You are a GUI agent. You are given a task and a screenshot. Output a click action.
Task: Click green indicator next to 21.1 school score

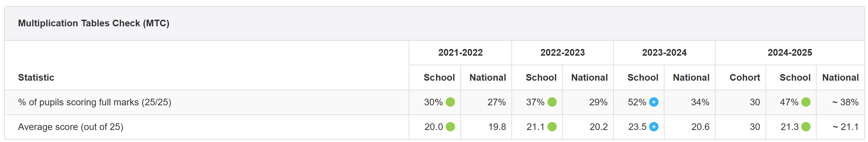point(552,127)
